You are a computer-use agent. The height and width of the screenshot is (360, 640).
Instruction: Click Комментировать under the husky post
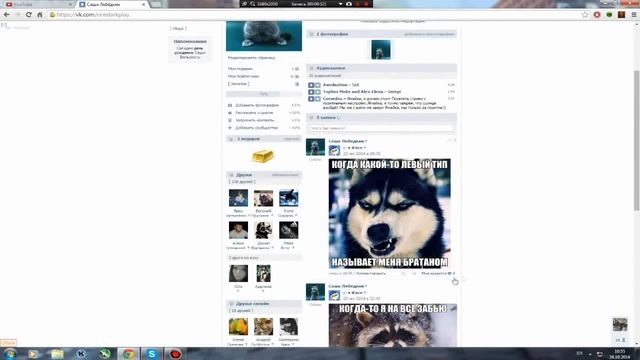tap(371, 273)
